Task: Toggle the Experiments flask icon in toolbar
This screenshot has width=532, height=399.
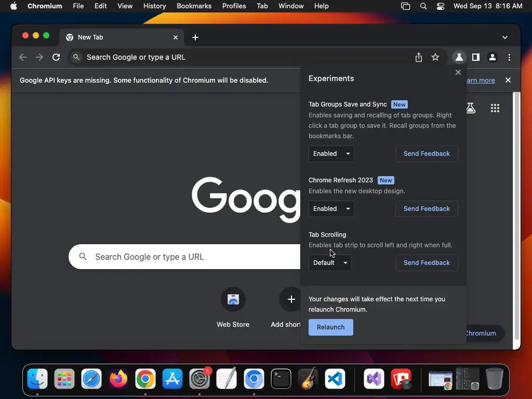Action: coord(459,57)
